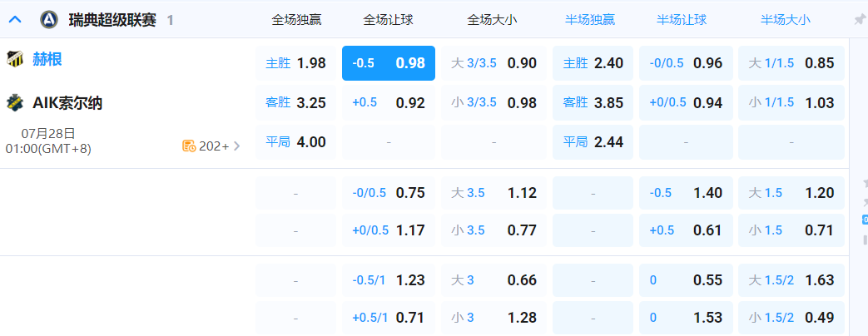The height and width of the screenshot is (336, 868).
Task: Select half-time handicap -0/0.5 at 0.96
Action: coord(686,63)
